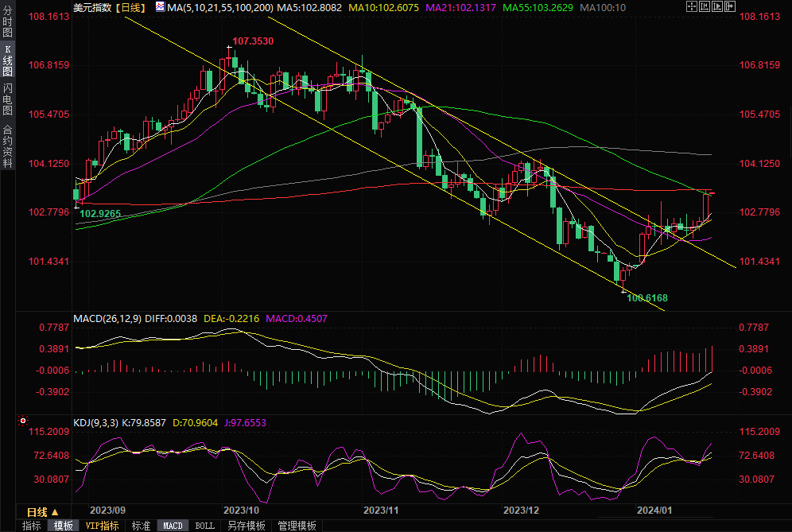Select the K线图 side tab

coord(7,60)
